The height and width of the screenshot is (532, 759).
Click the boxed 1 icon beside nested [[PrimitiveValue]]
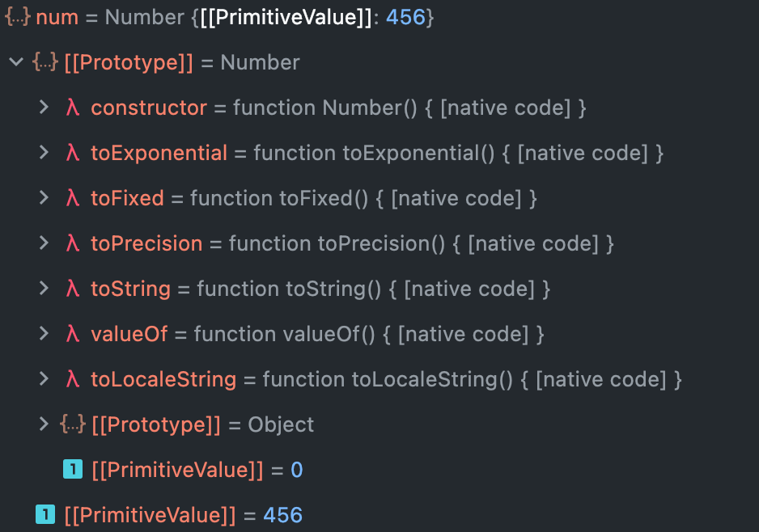tap(72, 468)
